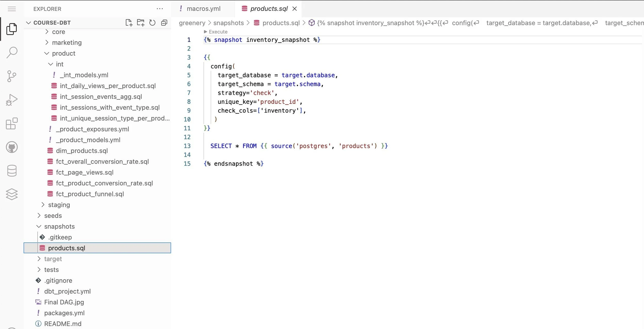The width and height of the screenshot is (644, 329).
Task: Collapse all folders in explorer
Action: pyautogui.click(x=164, y=23)
